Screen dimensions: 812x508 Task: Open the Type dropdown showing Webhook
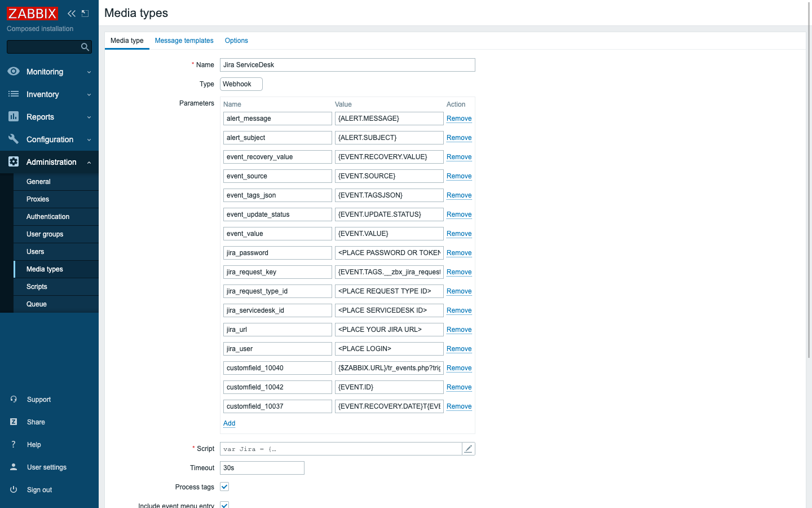coord(241,84)
